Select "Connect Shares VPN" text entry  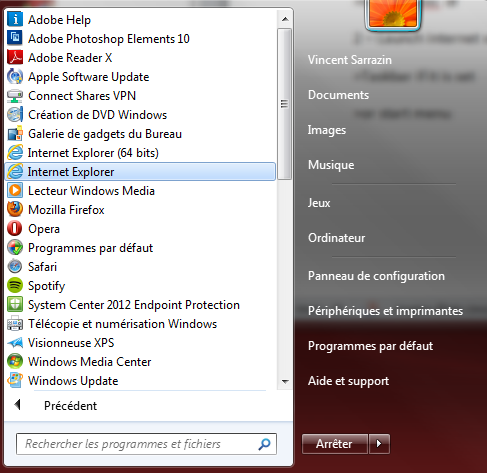click(82, 96)
